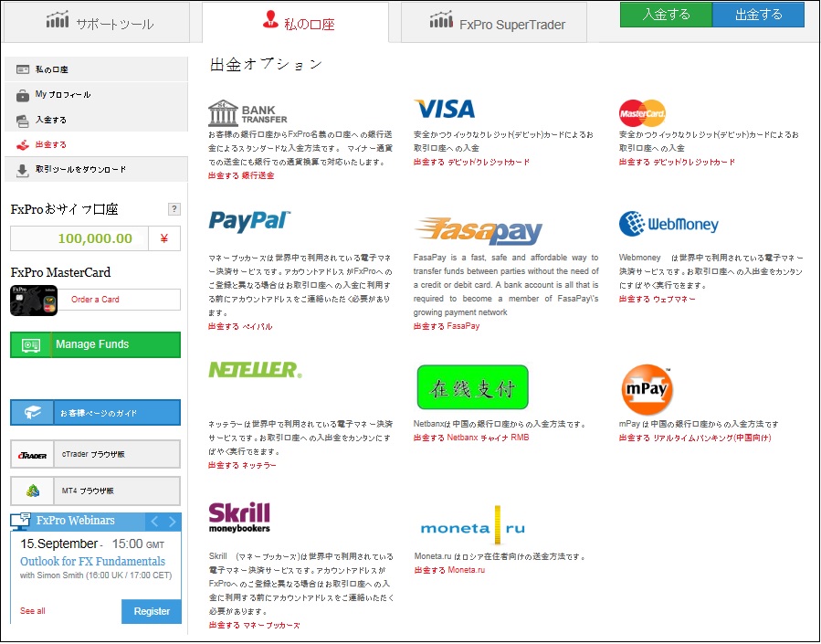821x644 pixels.
Task: Show previous webinar with left arrow
Action: 154,522
